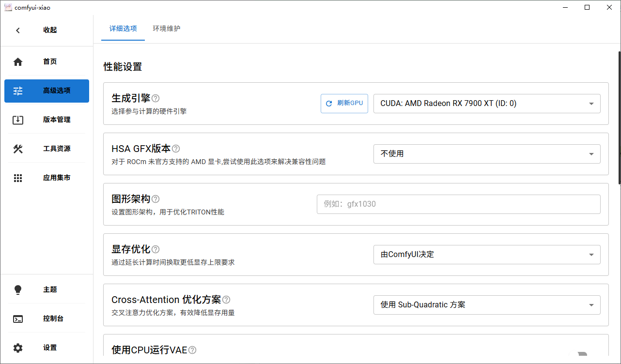Open the Cross-Attention 优化方案 dropdown
621x364 pixels.
pos(486,305)
